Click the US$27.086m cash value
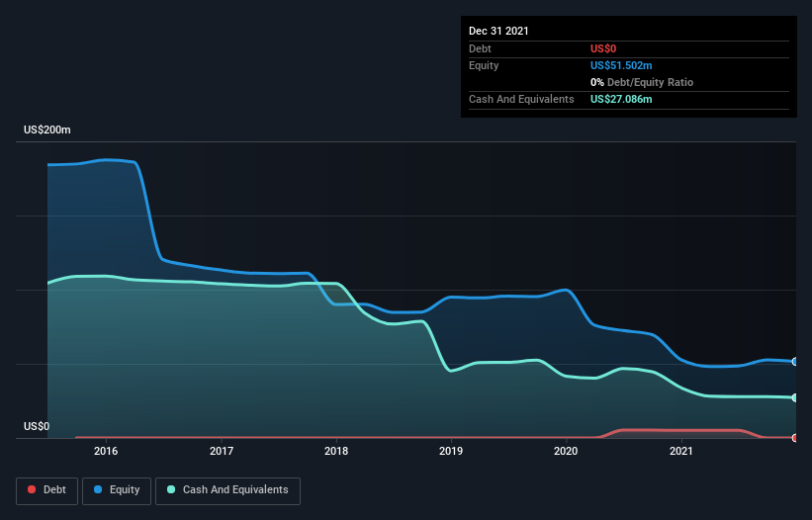 click(x=621, y=99)
